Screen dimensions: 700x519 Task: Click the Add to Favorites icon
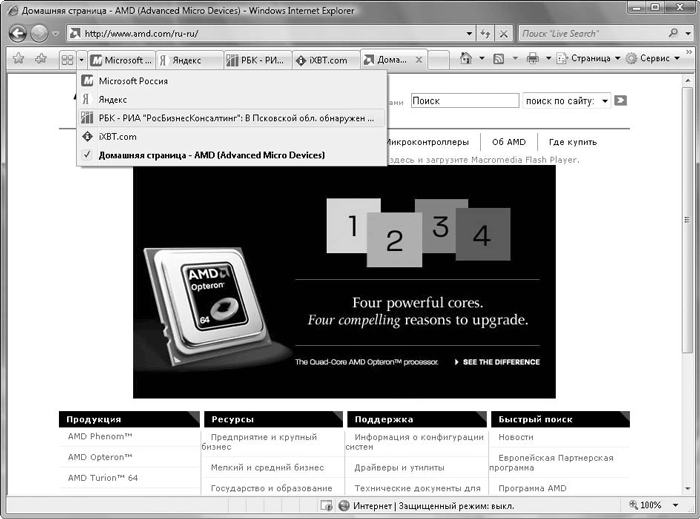40,59
